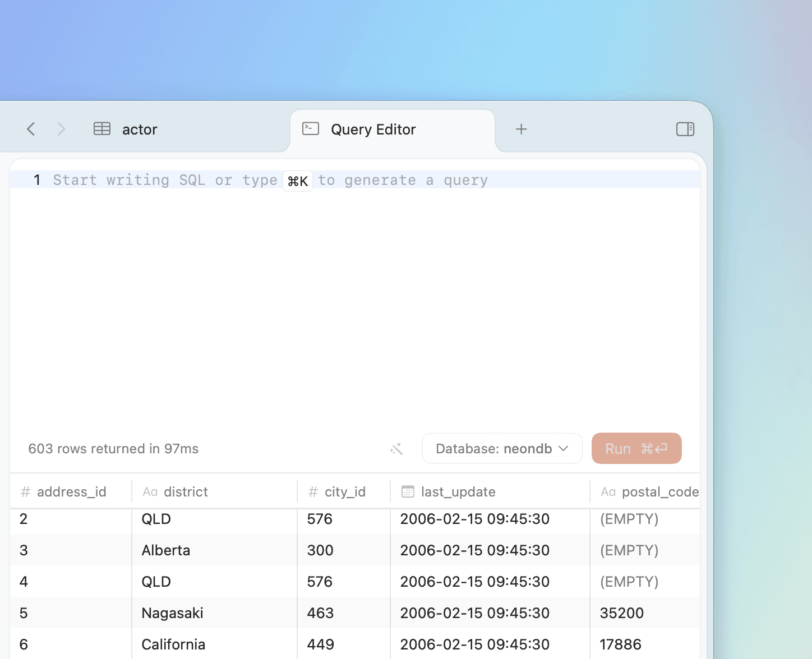This screenshot has width=812, height=659.
Task: Click line 1 of the SQL editor
Action: [224, 179]
